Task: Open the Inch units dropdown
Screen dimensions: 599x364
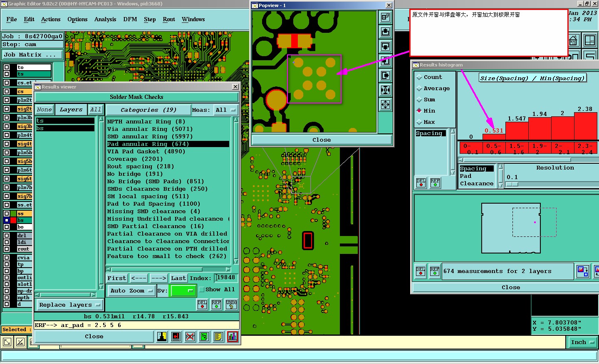Action: tap(582, 342)
